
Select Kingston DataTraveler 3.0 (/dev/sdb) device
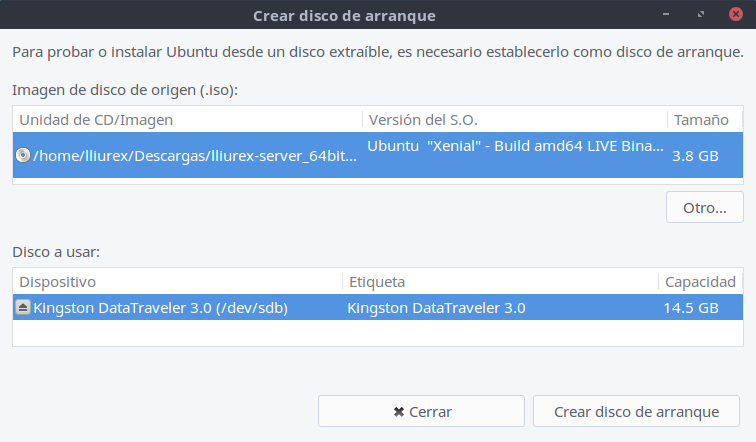(161, 308)
